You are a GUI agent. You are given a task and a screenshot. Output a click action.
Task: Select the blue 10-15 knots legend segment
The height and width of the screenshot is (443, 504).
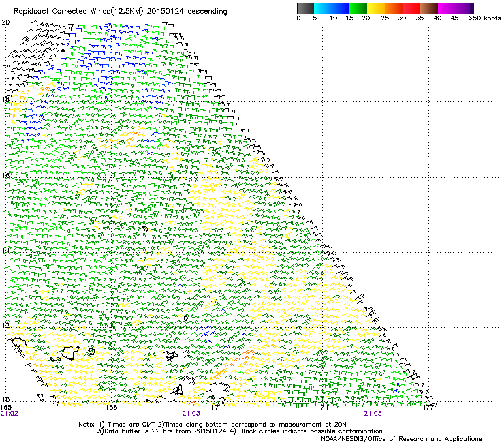tap(341, 8)
